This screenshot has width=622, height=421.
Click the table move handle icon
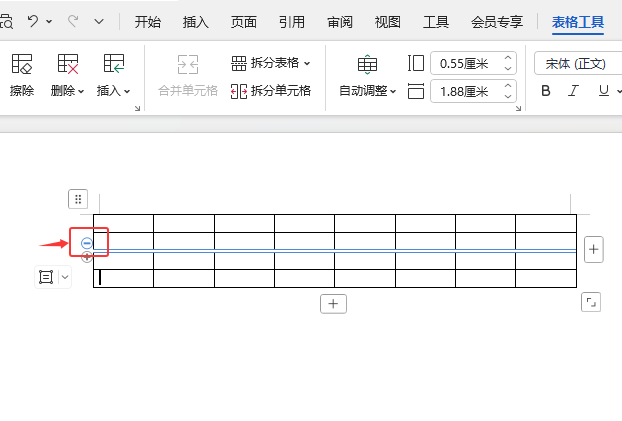click(78, 199)
